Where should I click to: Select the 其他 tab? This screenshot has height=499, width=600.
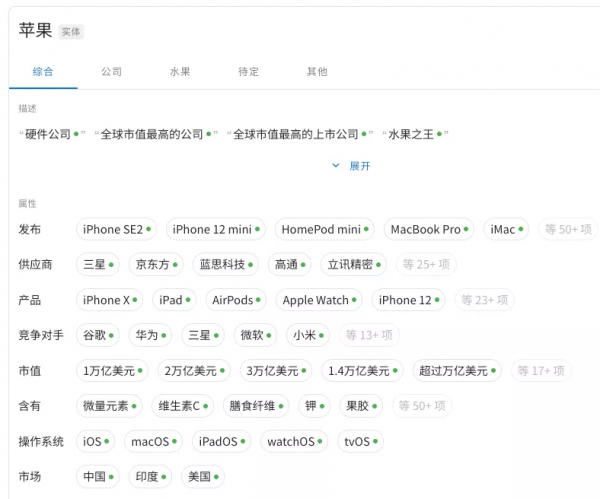point(317,72)
